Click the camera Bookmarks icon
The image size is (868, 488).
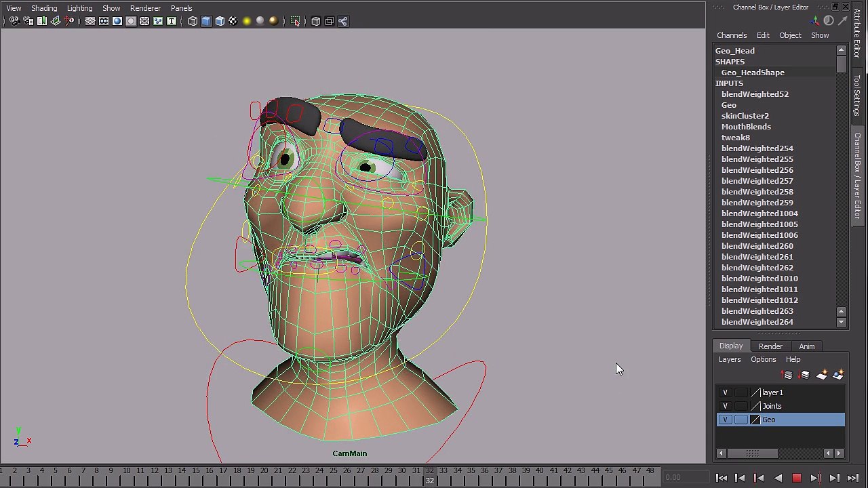click(x=42, y=21)
